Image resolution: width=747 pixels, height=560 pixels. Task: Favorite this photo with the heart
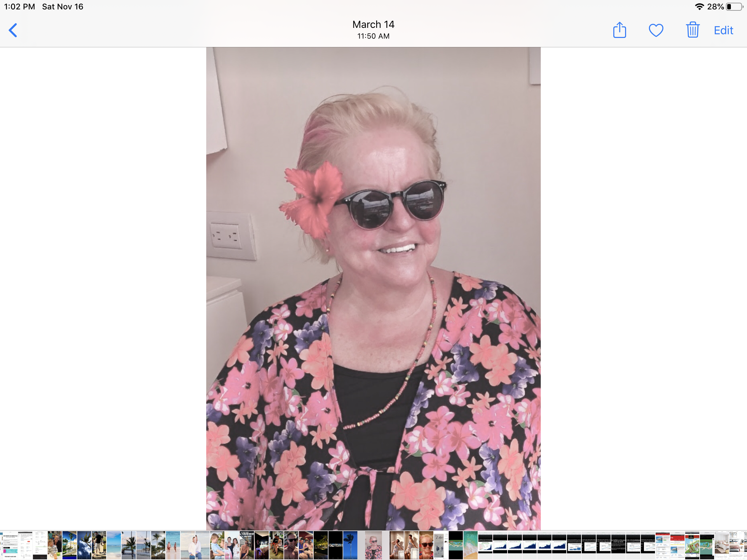[656, 30]
